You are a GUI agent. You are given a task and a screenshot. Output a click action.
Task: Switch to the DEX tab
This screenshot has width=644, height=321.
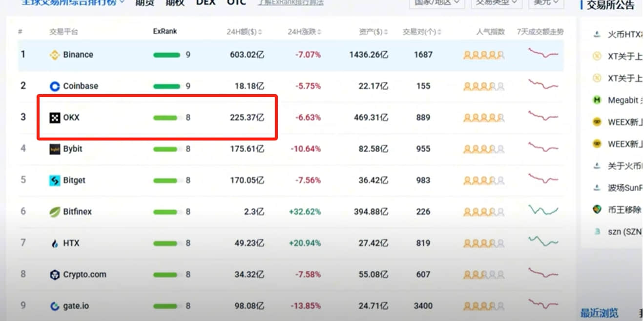(x=206, y=2)
